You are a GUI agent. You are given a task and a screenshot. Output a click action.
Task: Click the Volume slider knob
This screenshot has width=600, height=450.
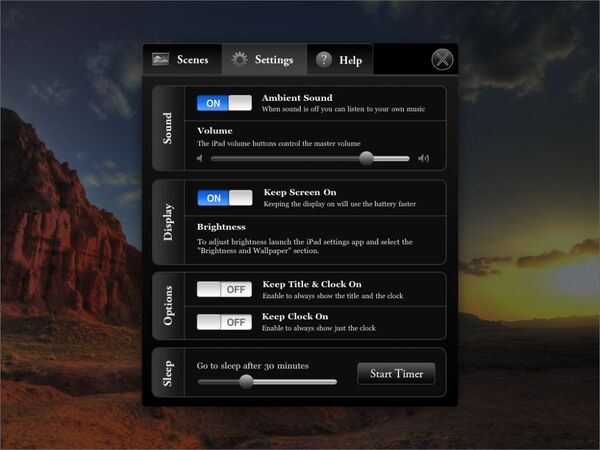[366, 158]
